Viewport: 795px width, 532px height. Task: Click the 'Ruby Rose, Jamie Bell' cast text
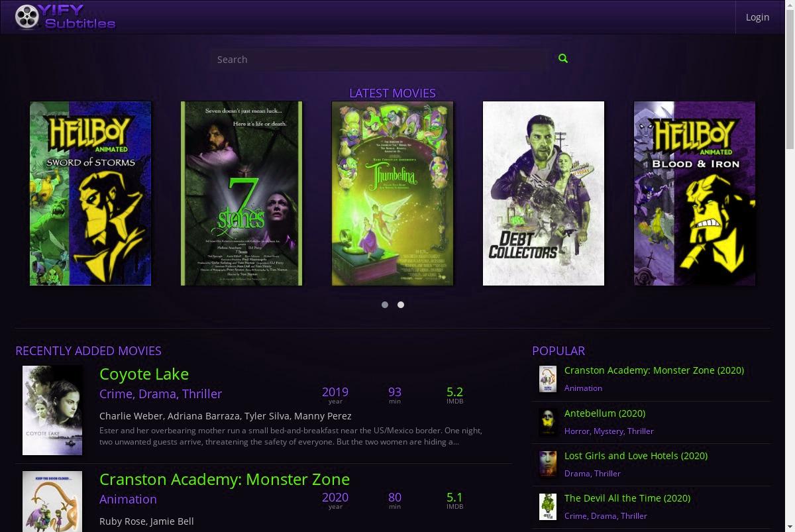point(146,521)
